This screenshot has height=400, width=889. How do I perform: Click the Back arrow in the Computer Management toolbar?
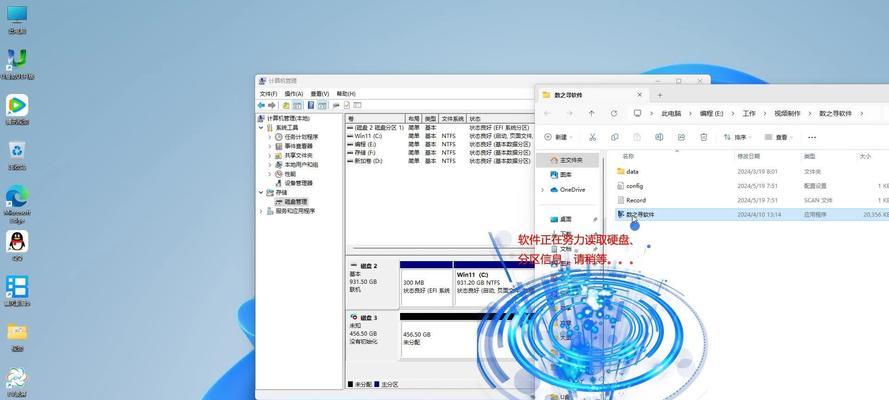261,105
